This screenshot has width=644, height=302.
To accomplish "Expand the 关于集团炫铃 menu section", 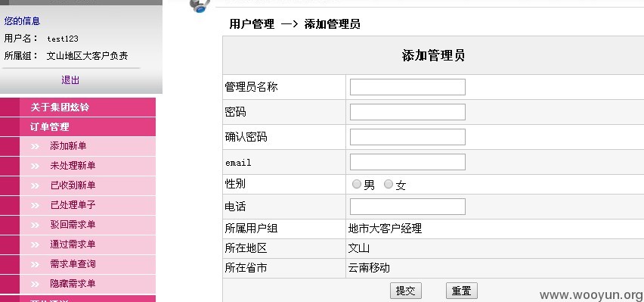I will [x=60, y=107].
